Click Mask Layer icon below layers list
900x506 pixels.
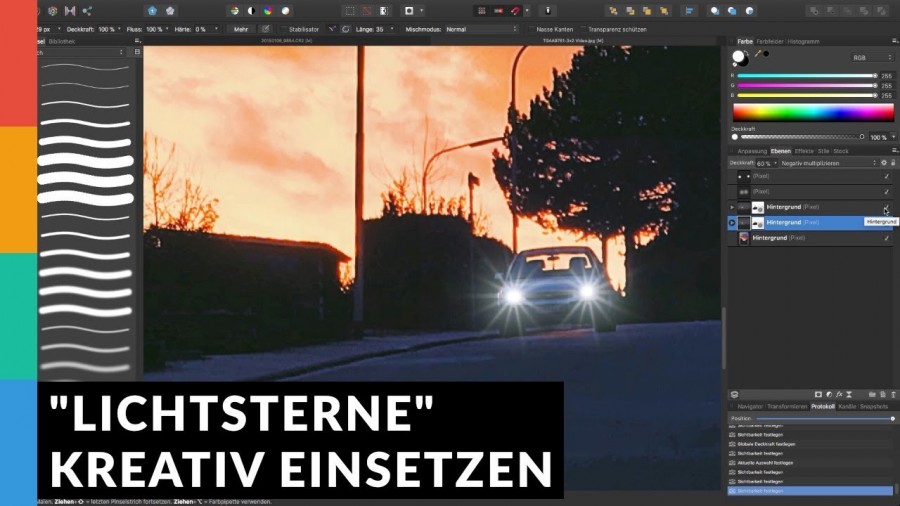pos(818,395)
